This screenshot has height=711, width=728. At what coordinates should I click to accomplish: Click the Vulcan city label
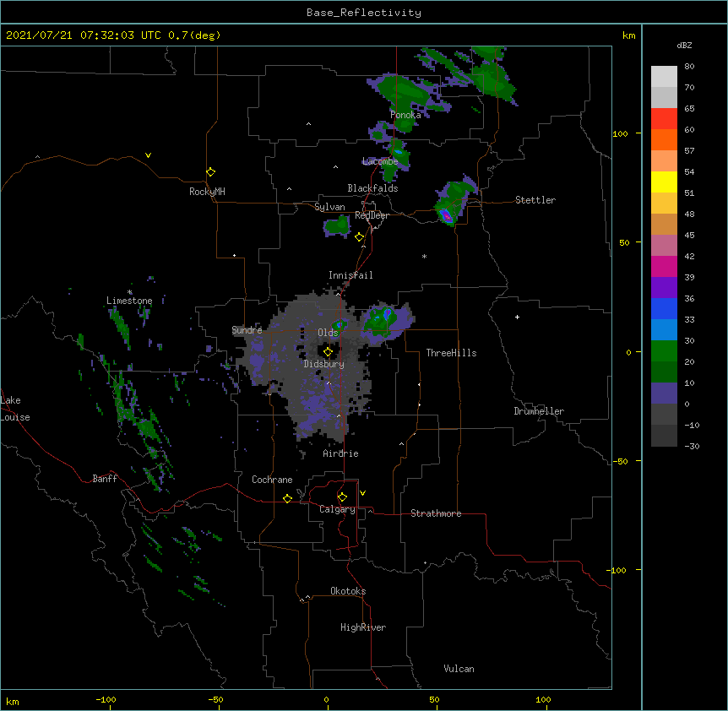tap(459, 669)
